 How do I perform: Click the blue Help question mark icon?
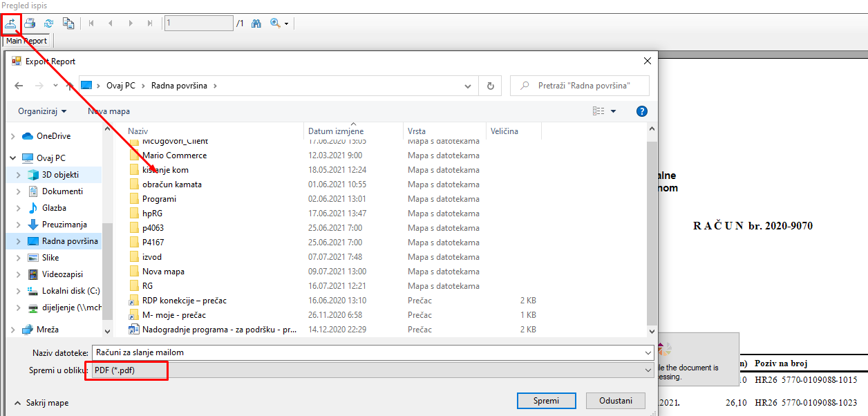point(641,111)
